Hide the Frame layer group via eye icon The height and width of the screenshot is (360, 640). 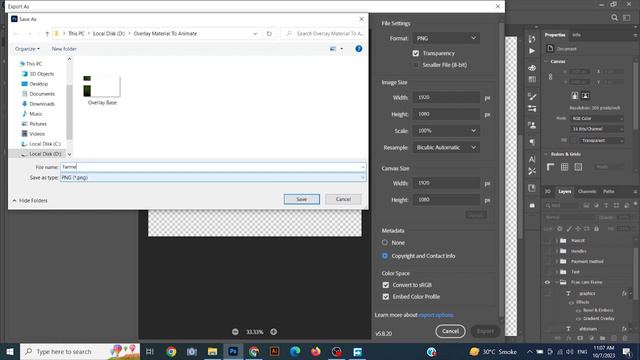tap(547, 282)
